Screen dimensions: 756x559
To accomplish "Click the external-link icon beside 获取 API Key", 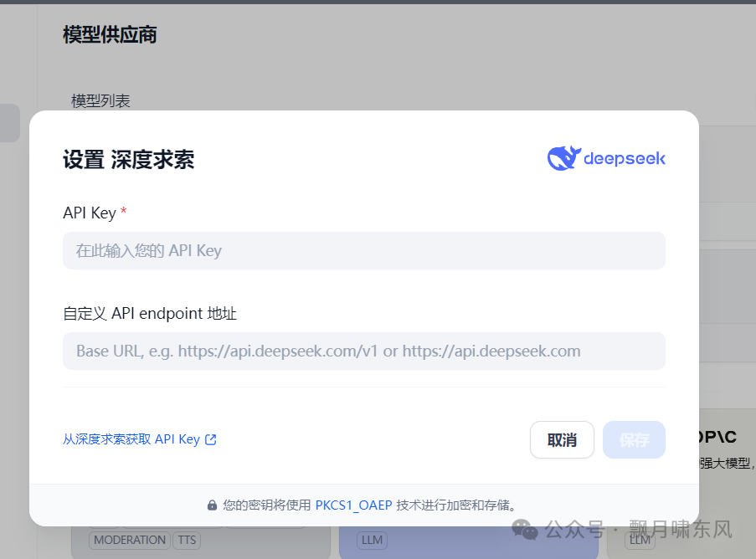I will click(211, 439).
